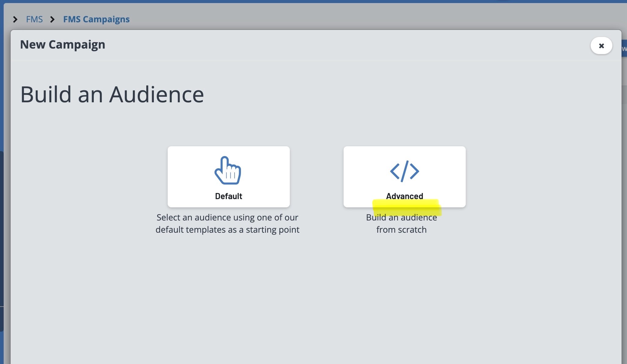Select the Default audience label
This screenshot has height=364, width=627.
pos(228,196)
